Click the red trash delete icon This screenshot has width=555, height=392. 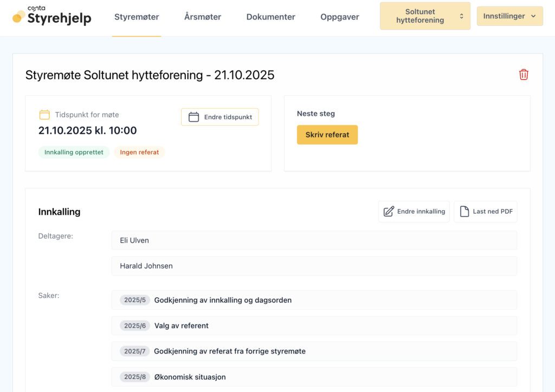pyautogui.click(x=524, y=75)
